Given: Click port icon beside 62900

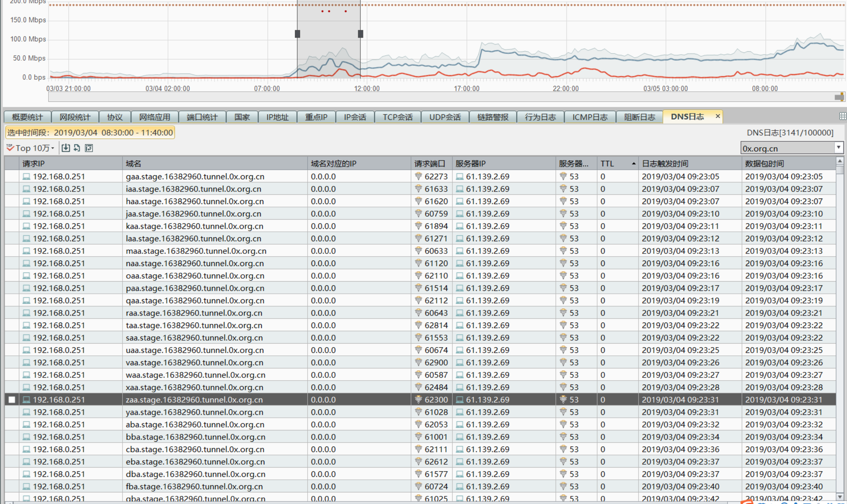Looking at the screenshot, I should [x=418, y=362].
